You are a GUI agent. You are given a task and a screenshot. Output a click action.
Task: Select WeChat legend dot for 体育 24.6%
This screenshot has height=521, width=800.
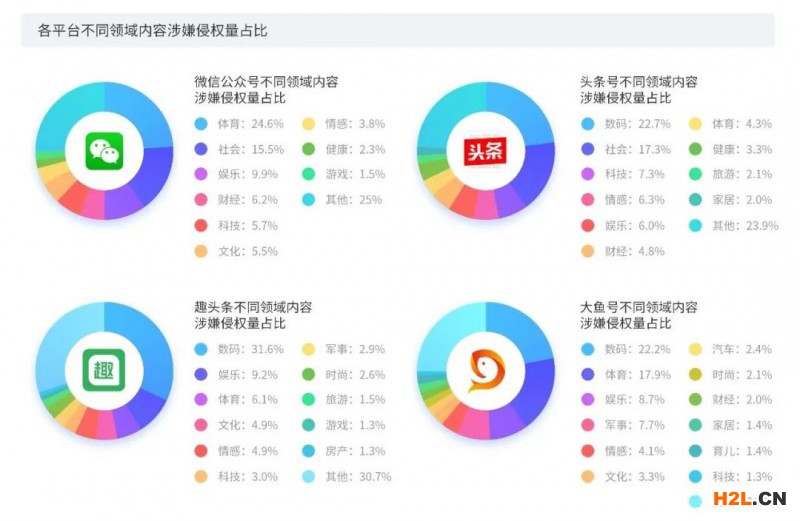tap(201, 124)
